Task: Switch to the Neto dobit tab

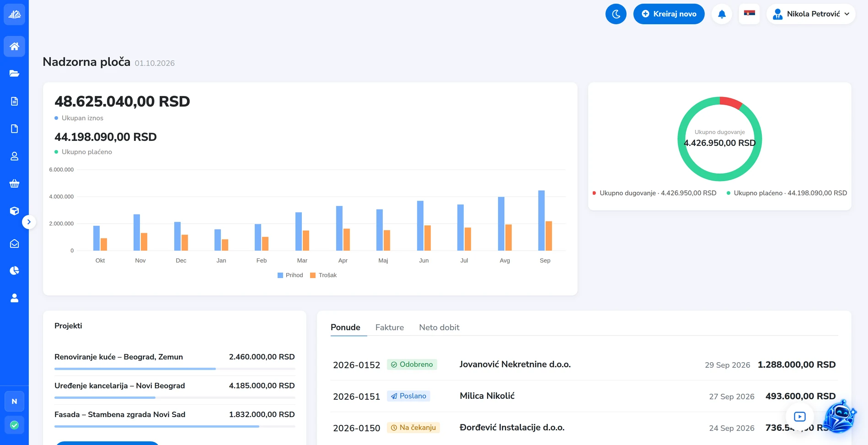Action: point(439,327)
